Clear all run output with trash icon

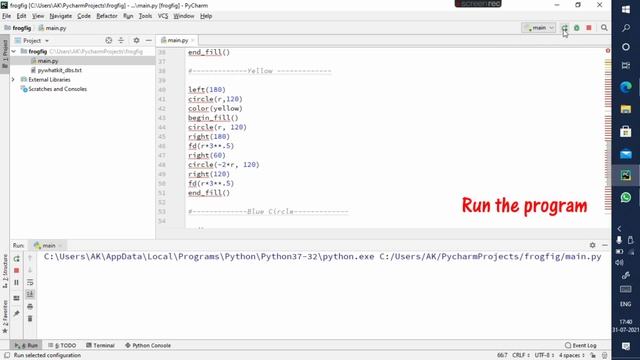pyautogui.click(x=30, y=318)
